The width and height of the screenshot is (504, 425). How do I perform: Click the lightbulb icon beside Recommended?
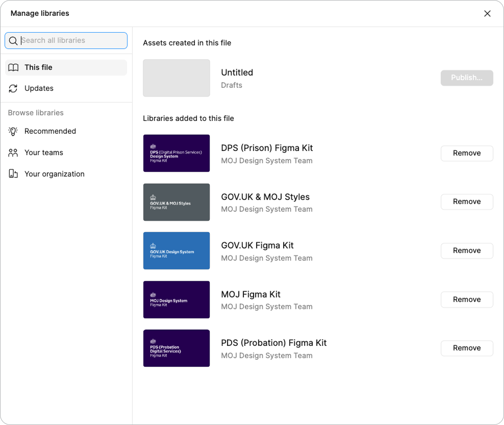[13, 131]
